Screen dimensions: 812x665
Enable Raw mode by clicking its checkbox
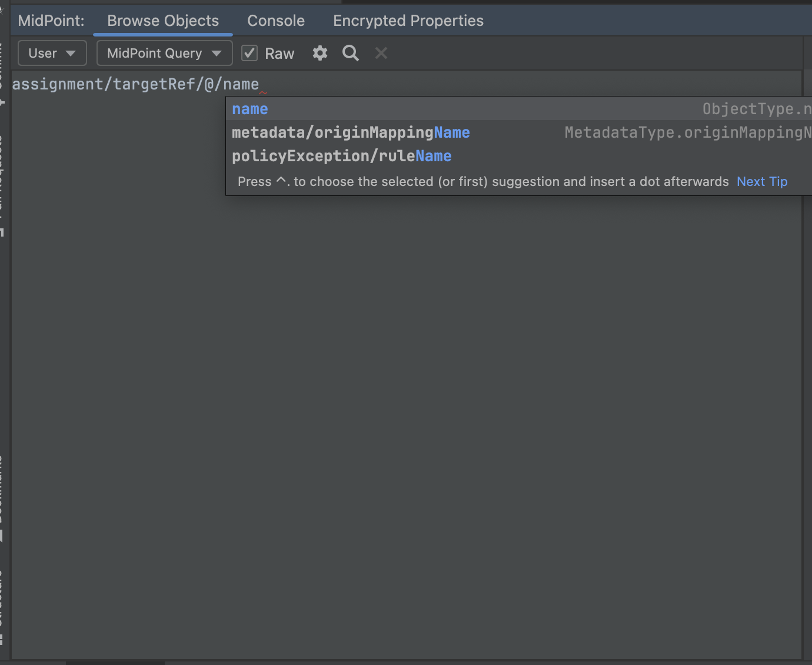click(x=249, y=52)
